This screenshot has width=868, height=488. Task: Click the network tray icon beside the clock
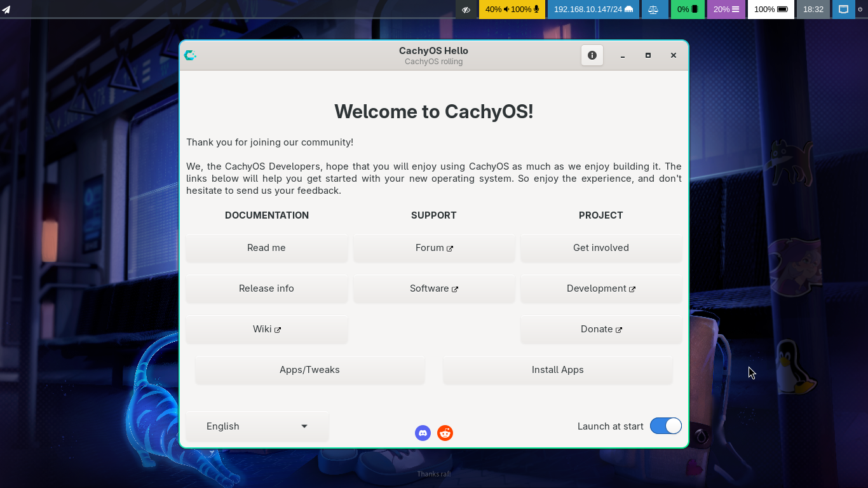[x=843, y=10]
